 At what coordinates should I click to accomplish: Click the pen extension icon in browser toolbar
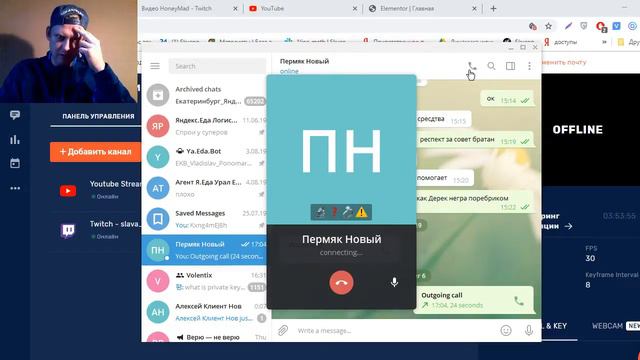tap(568, 26)
